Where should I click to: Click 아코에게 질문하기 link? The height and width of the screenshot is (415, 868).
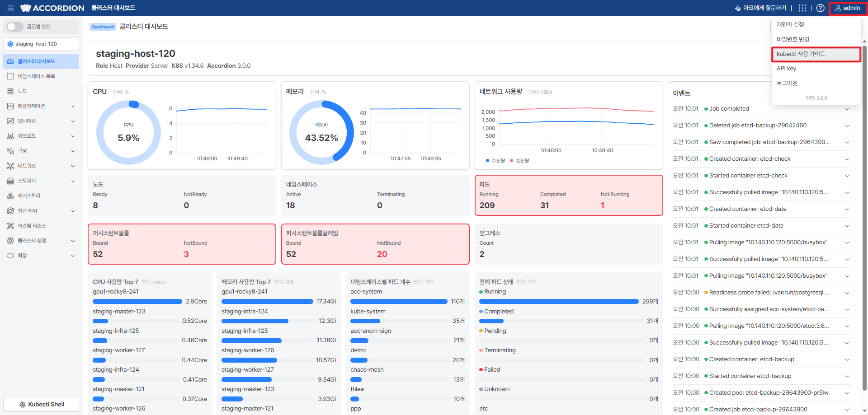click(761, 8)
